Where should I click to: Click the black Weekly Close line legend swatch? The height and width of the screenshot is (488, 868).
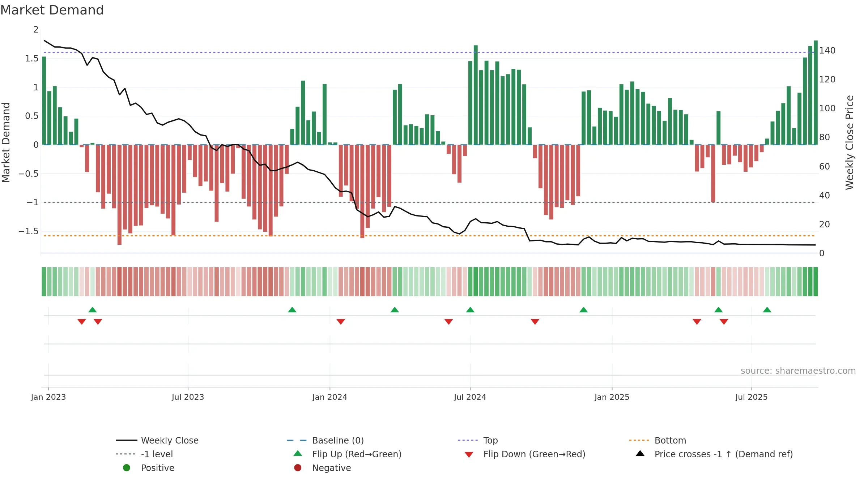pos(127,440)
